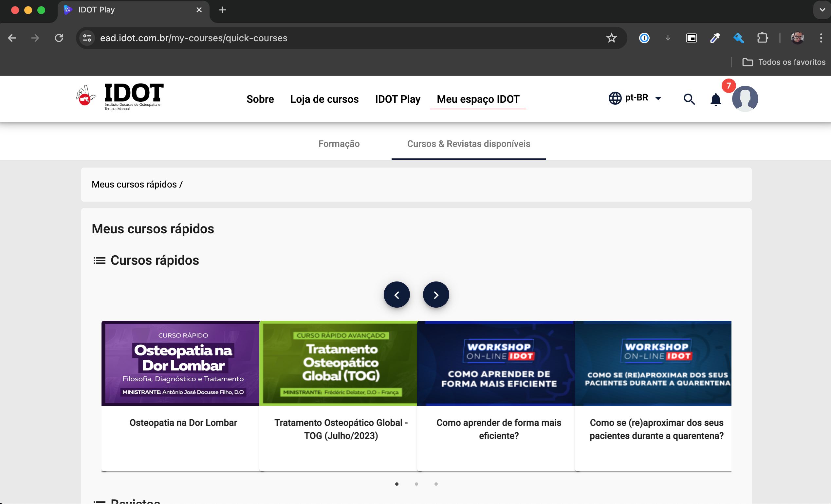Image resolution: width=831 pixels, height=504 pixels.
Task: Click the address bar URL
Action: [194, 38]
